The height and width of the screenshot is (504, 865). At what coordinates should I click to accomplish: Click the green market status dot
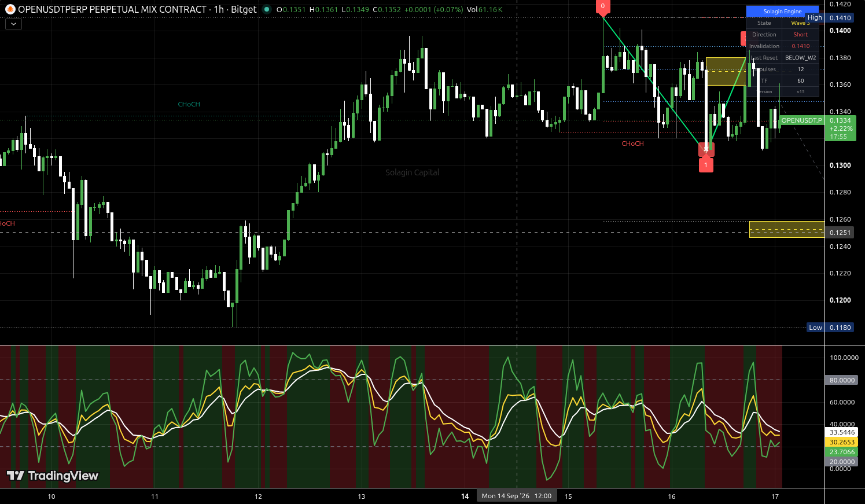[x=266, y=9]
